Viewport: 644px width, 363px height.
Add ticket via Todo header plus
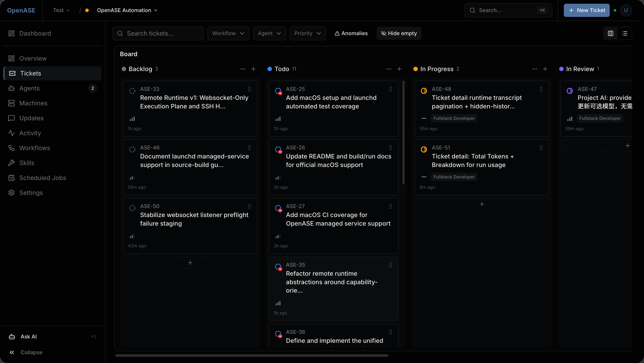pyautogui.click(x=399, y=69)
